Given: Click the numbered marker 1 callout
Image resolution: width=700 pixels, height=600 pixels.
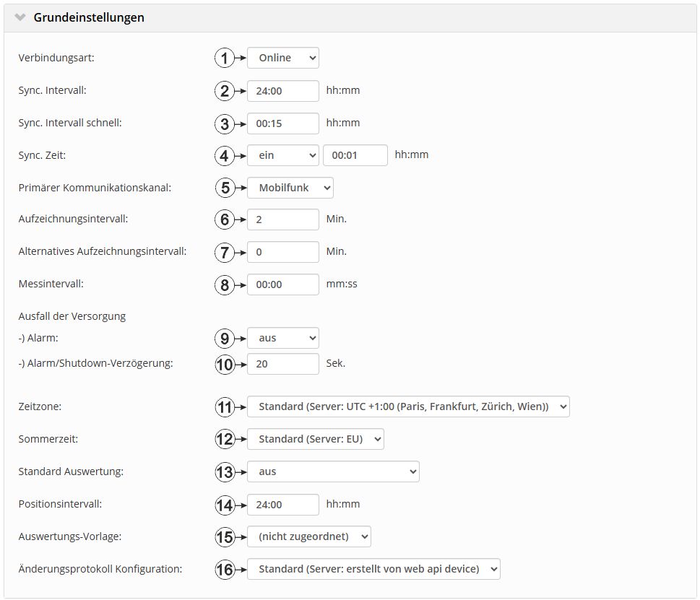Looking at the screenshot, I should [226, 58].
